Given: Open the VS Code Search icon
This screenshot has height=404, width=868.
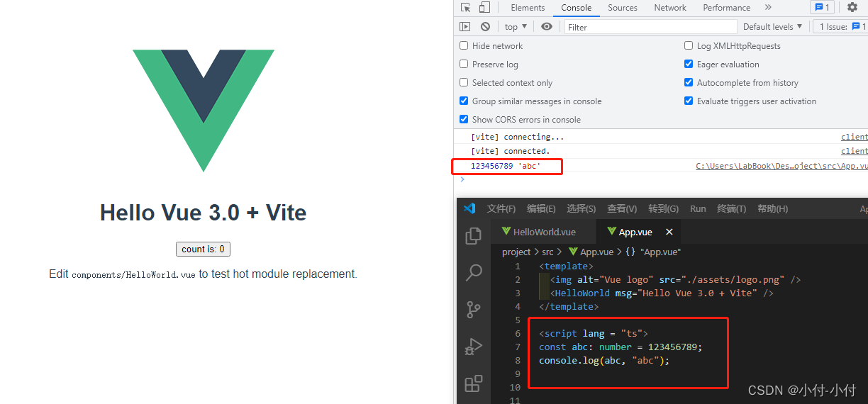Looking at the screenshot, I should point(474,273).
